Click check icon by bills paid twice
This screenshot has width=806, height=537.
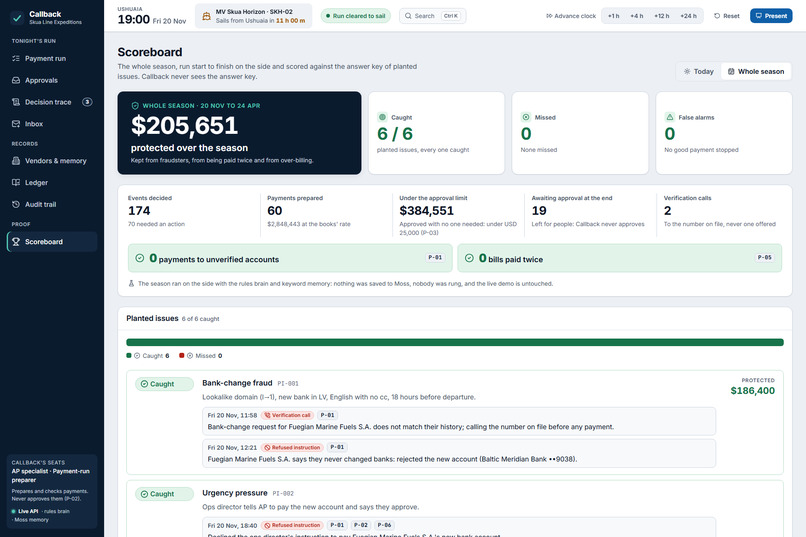click(469, 258)
